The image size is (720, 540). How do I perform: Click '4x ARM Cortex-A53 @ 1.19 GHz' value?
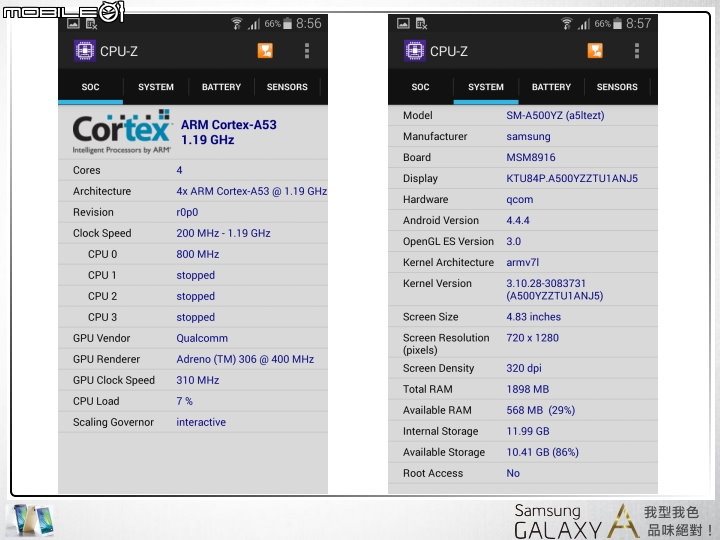click(252, 191)
